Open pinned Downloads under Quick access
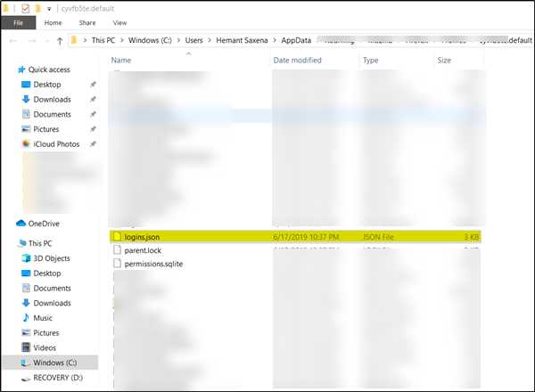Image resolution: width=535 pixels, height=392 pixels. 53,100
